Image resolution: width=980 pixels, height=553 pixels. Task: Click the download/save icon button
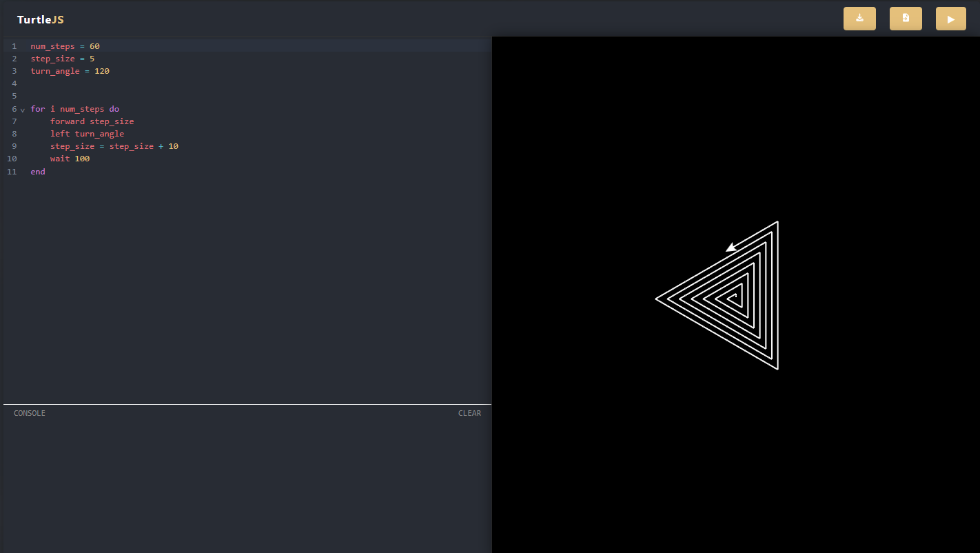tap(859, 19)
